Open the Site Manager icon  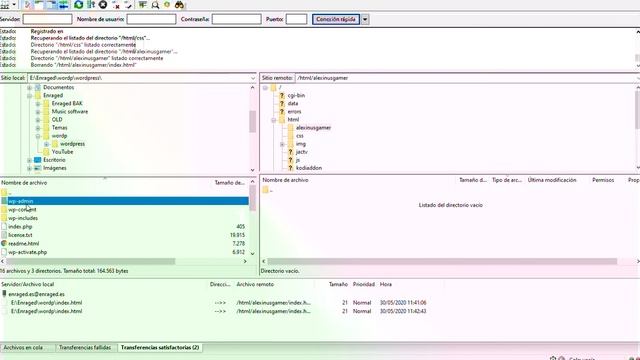[x=4, y=4]
